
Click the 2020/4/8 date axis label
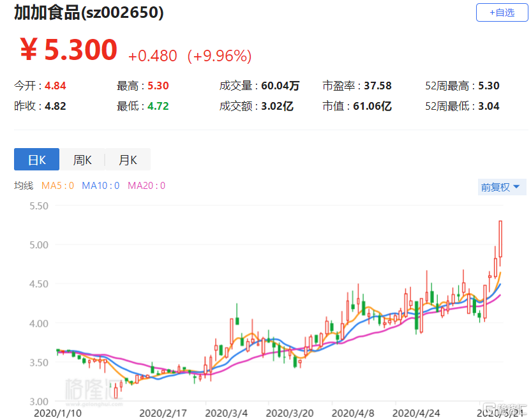click(x=353, y=413)
